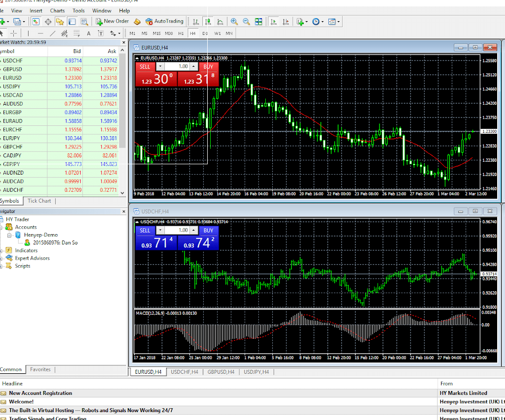Screen dimensions: 505x420
Task: Switch timeframe to M1
Action: click(x=132, y=33)
